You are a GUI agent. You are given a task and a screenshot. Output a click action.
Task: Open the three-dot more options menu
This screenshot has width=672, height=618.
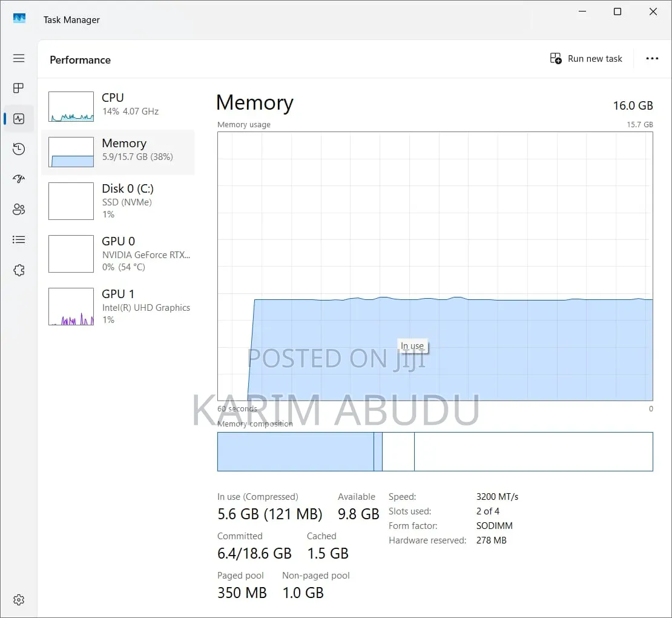(652, 59)
